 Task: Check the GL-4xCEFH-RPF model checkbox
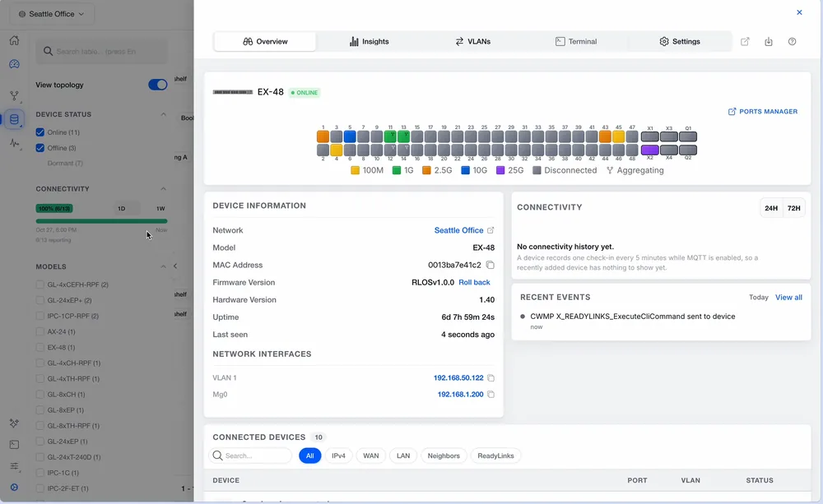(40, 284)
